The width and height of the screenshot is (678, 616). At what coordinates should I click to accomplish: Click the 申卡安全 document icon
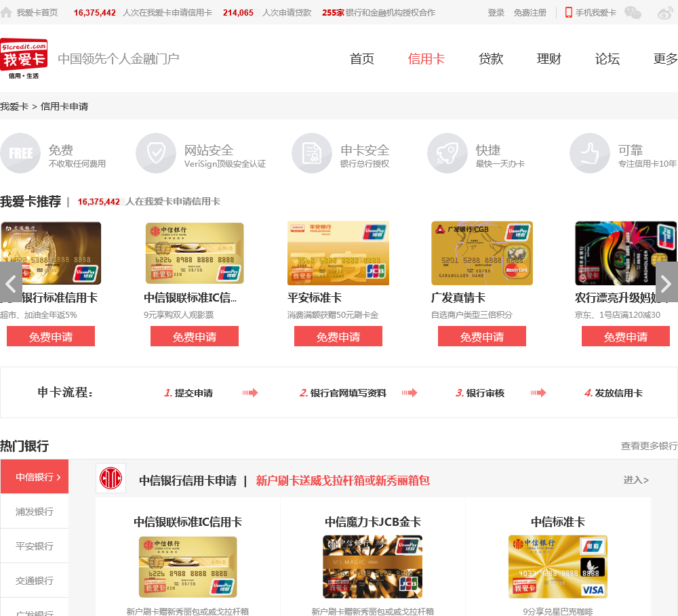click(x=312, y=153)
